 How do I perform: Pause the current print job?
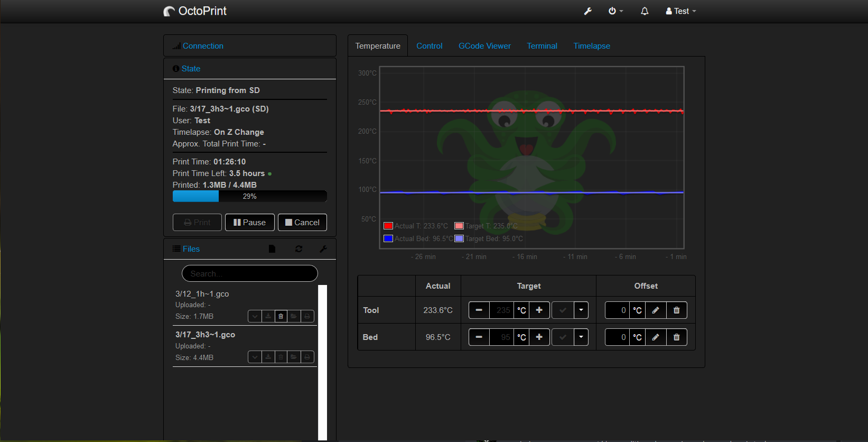point(250,223)
